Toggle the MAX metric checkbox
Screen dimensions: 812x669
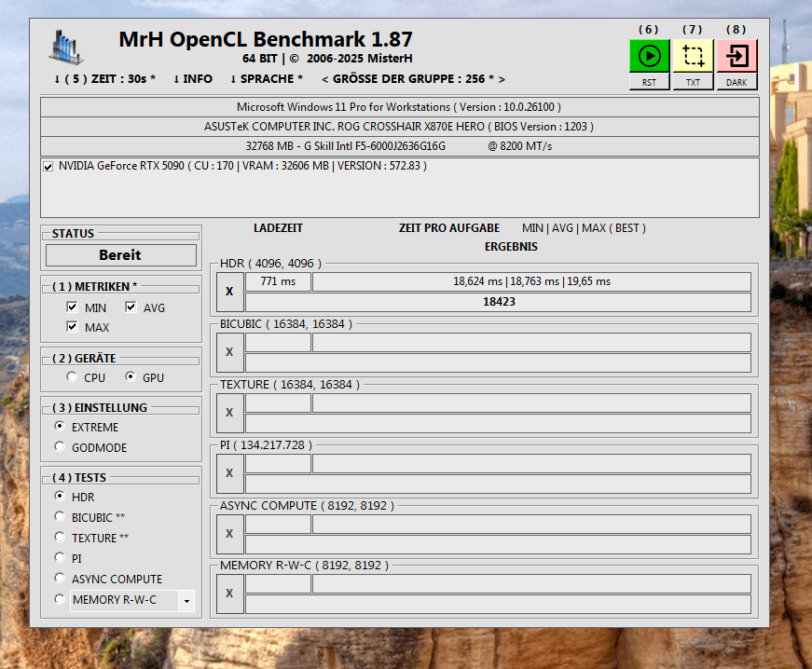[72, 326]
